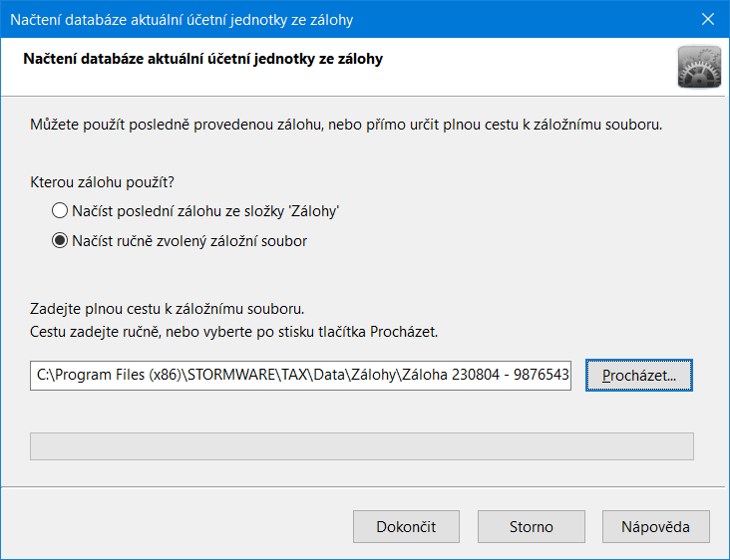The image size is (730, 560).
Task: Click the 'Zadejte plnou cestu' instruction line
Action: point(168,309)
